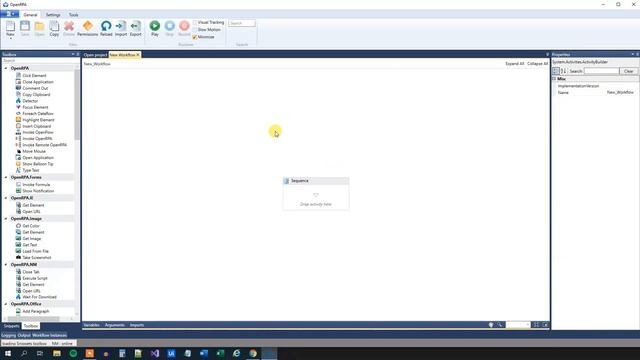Collapse the OpenRPA.IE toolbox group
Screen dimensions: 640x360
coord(6,198)
